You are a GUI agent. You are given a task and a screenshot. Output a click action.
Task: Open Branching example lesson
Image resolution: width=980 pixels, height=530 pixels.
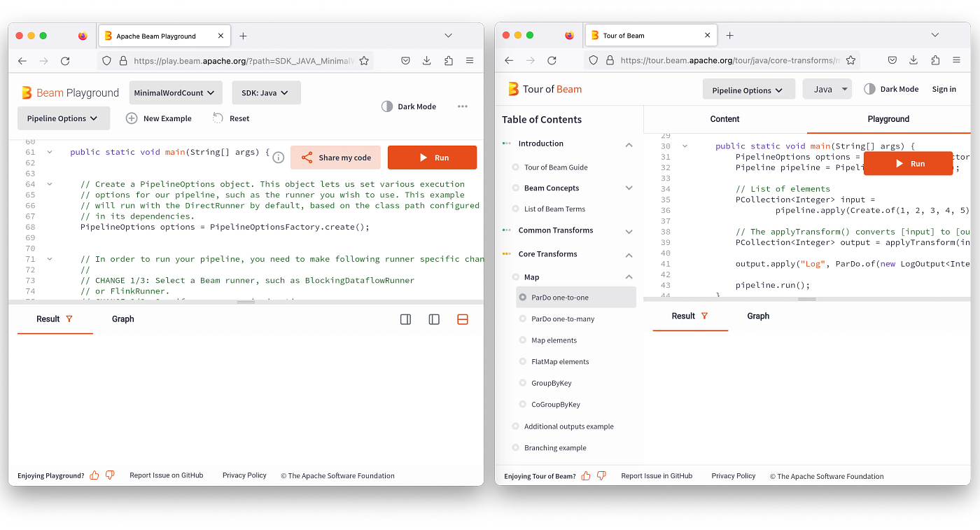click(x=555, y=448)
